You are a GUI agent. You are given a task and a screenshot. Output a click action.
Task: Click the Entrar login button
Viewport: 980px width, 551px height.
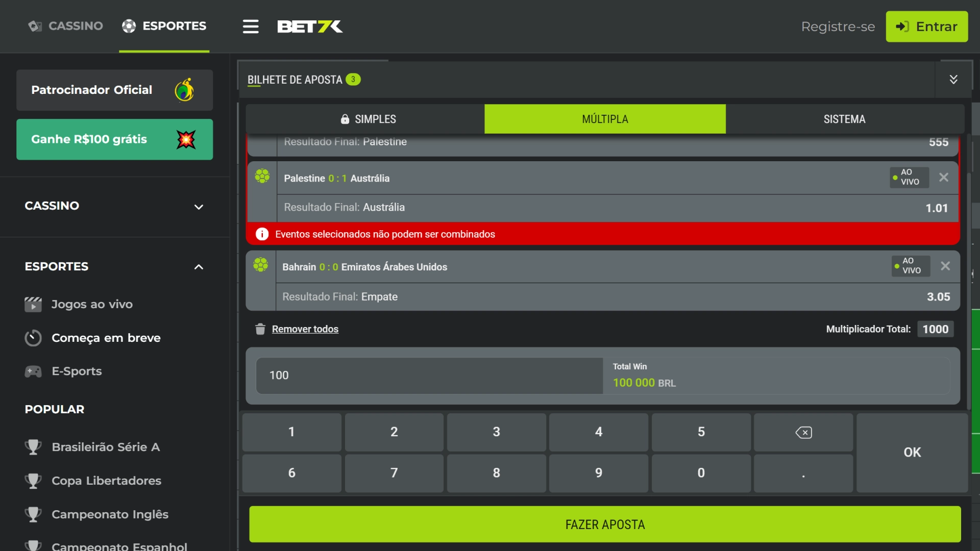tap(926, 27)
